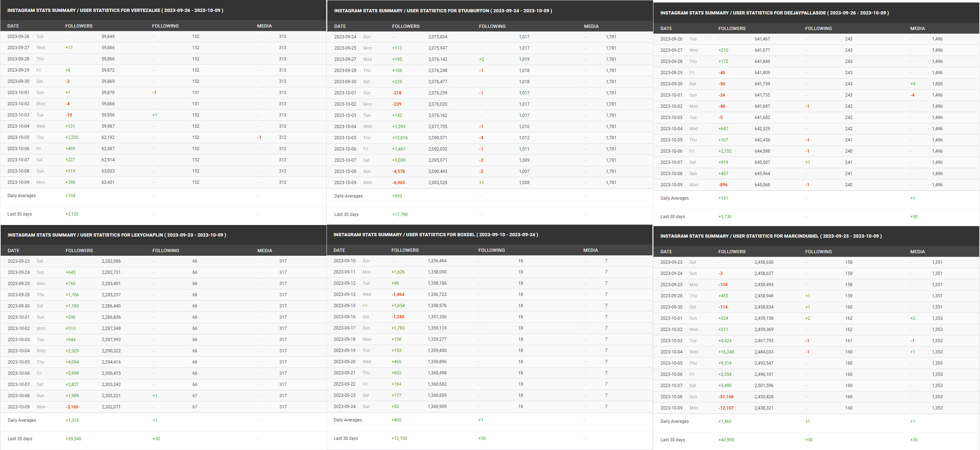
Task: Click FOLLOWERS column header in STUUBURTON table
Action: point(405,26)
